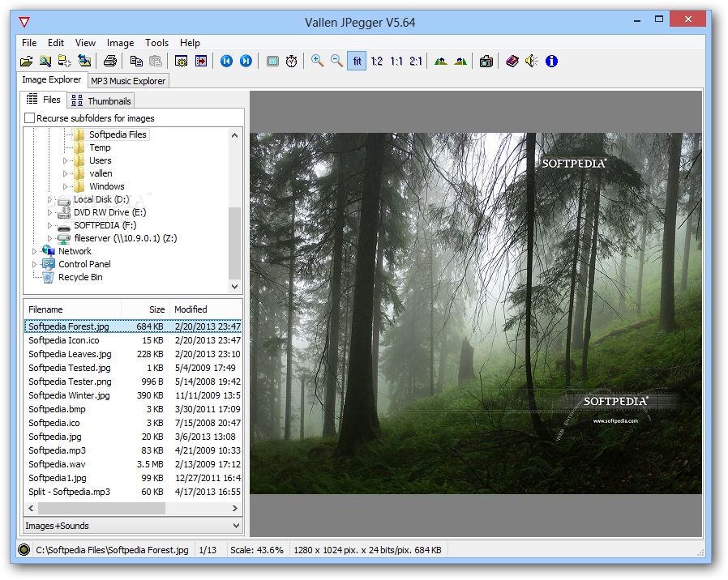Click the zoom in magnifier icon
The width and height of the screenshot is (728, 580).
[x=318, y=62]
